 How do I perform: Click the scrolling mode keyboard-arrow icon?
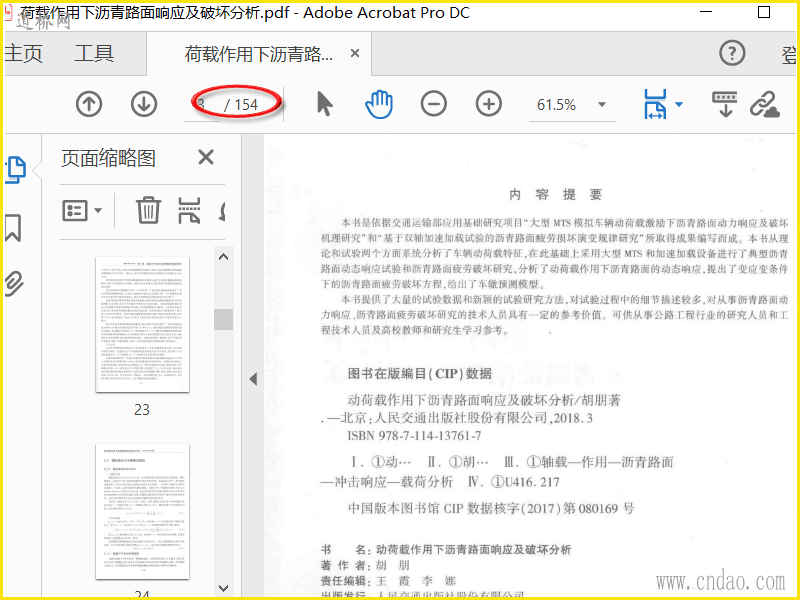(724, 104)
